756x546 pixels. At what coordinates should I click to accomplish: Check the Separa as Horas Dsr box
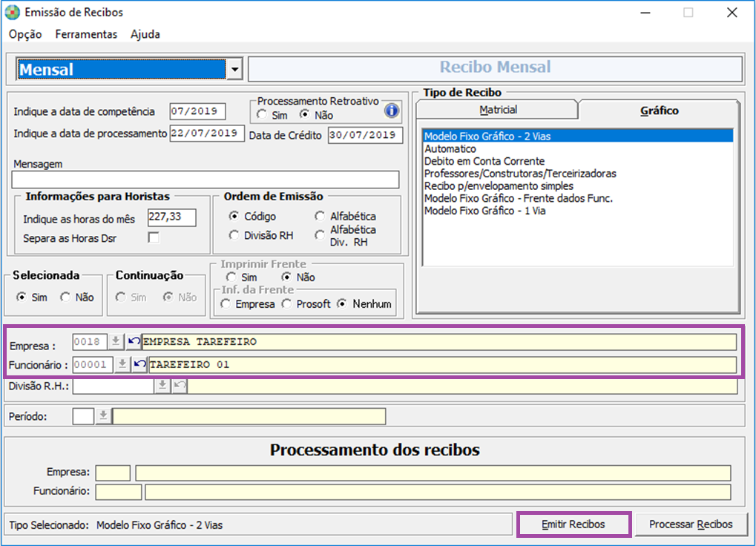[x=154, y=237]
